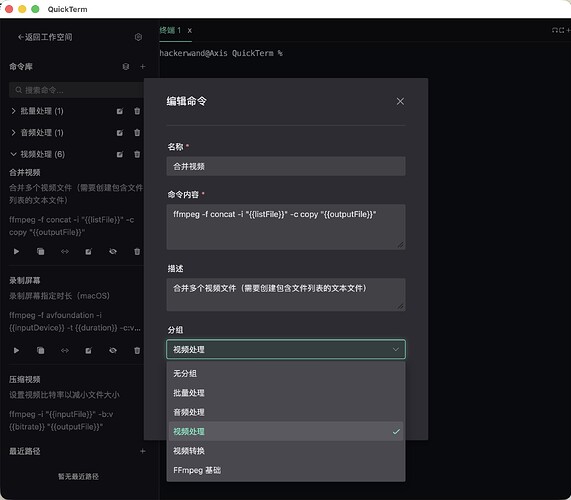Choose 无分组 in the dropdown list
Screen dimensions: 571x500
(x=286, y=373)
